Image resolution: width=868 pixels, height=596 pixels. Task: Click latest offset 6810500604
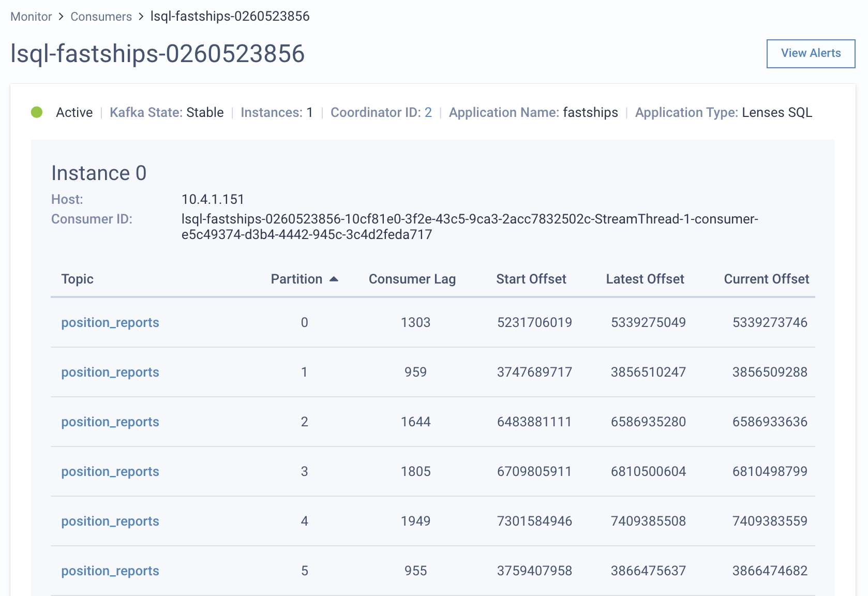point(648,471)
